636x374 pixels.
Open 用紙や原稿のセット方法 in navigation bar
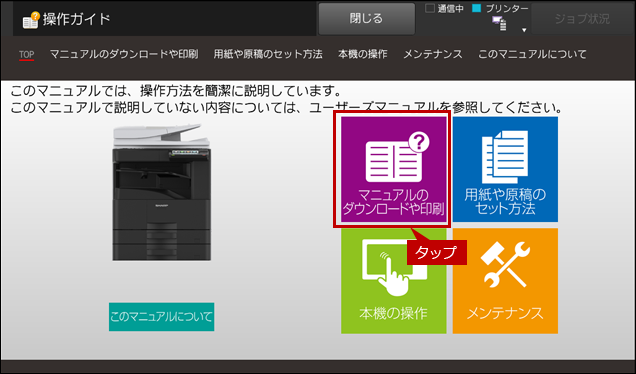tap(268, 54)
